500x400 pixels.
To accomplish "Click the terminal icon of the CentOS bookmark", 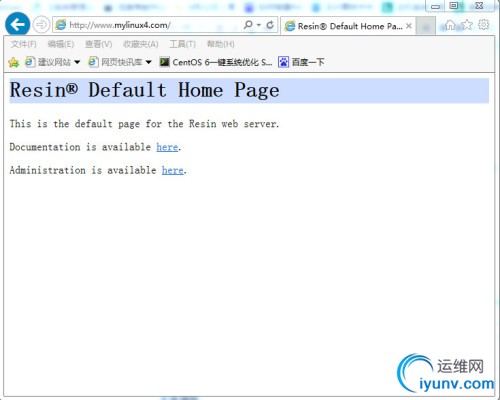I will click(x=164, y=62).
